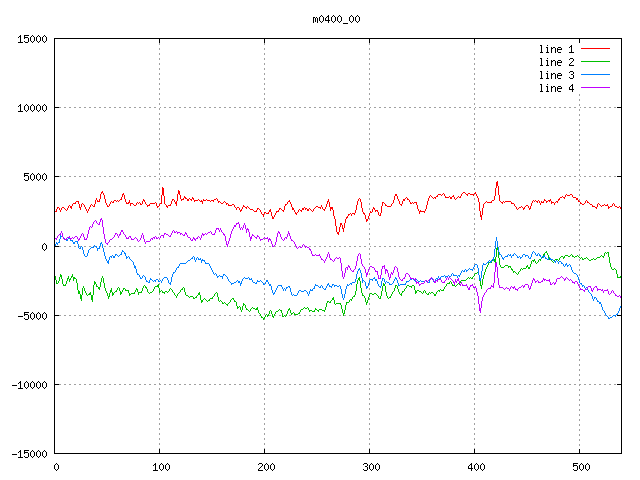Click the 300 x-axis tick label
Screen dimensions: 640x480
pyautogui.click(x=370, y=467)
